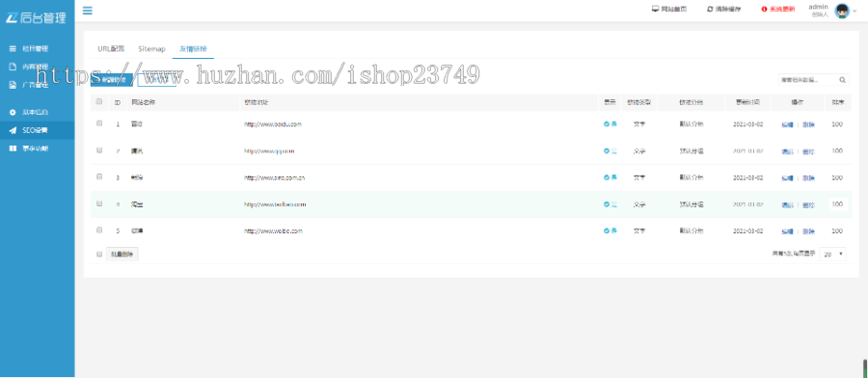This screenshot has width=868, height=378.
Task: Toggle display status for qq.com row
Action: point(610,150)
